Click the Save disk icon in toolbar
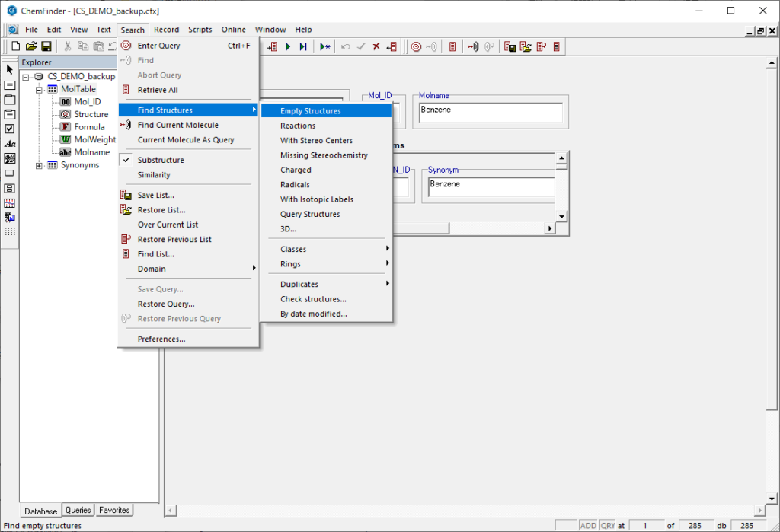 46,46
